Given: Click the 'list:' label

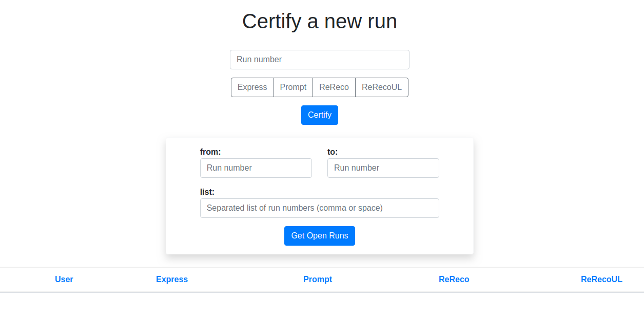Looking at the screenshot, I should click(x=207, y=192).
